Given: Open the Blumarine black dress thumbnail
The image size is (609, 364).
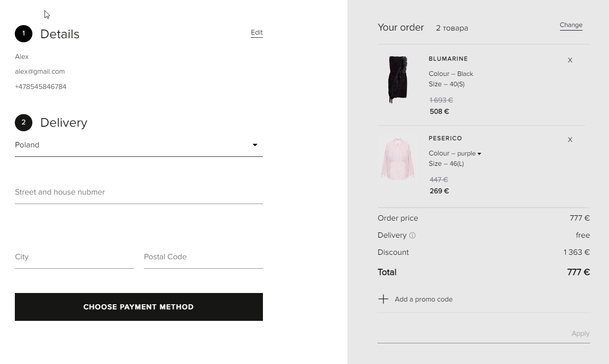Looking at the screenshot, I should pos(398,80).
